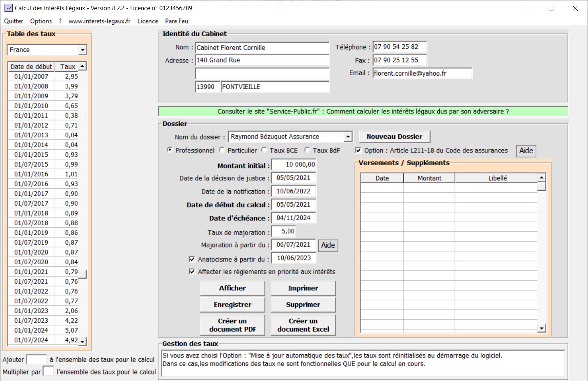Click the Adresse field with 140 Grand Rue
The image size is (588, 381).
262,60
